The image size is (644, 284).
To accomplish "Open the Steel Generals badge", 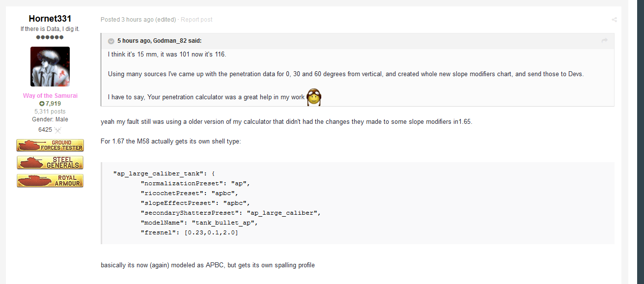I will click(50, 163).
